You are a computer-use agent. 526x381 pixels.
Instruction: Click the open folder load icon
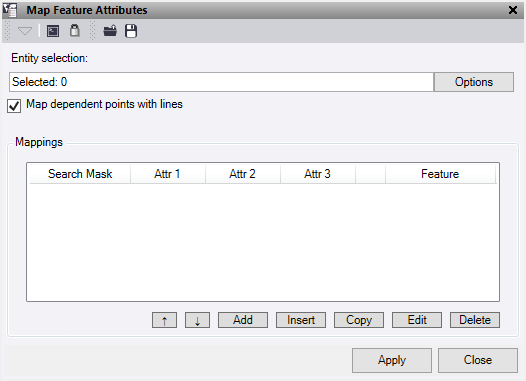coord(110,31)
